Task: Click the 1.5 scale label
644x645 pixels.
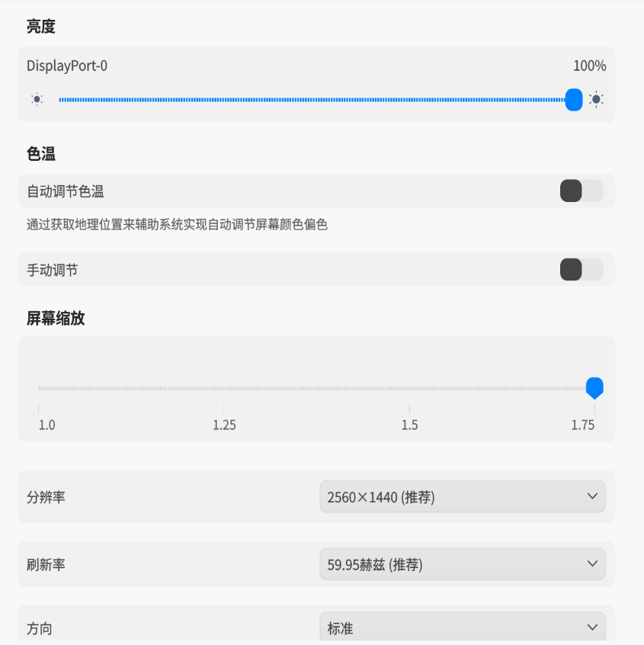Action: tap(409, 425)
